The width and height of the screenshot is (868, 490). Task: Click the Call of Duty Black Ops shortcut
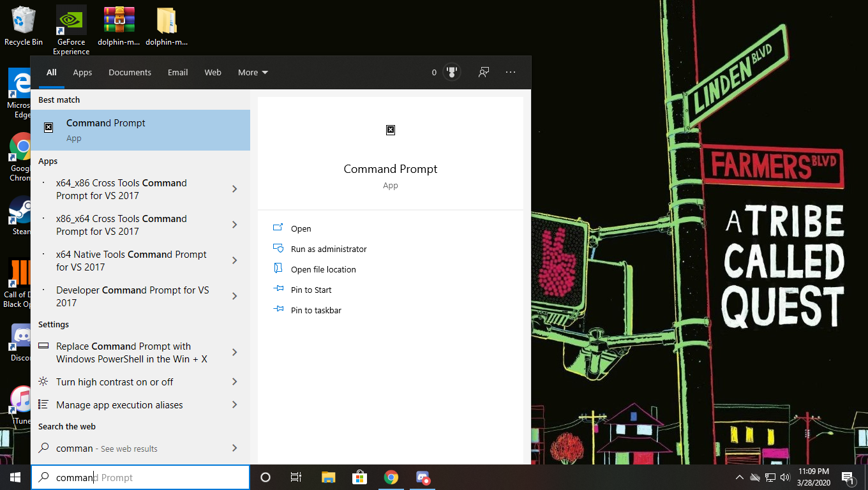[x=19, y=283]
